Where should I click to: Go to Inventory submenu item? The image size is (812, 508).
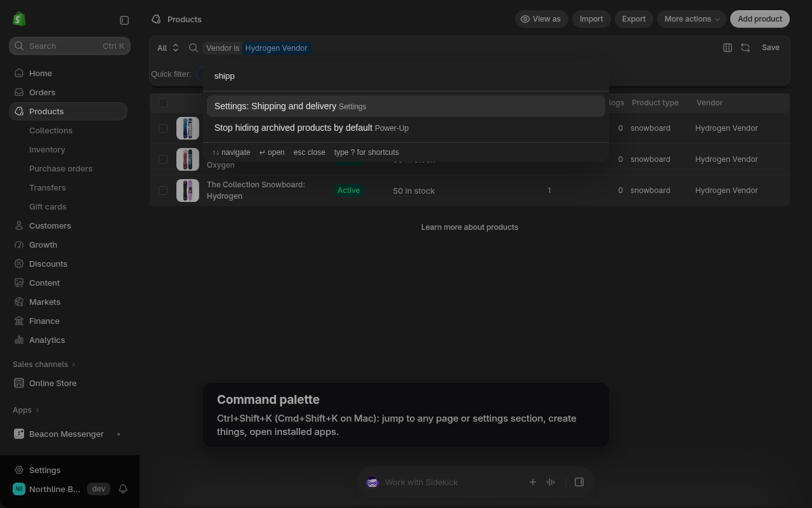(47, 149)
